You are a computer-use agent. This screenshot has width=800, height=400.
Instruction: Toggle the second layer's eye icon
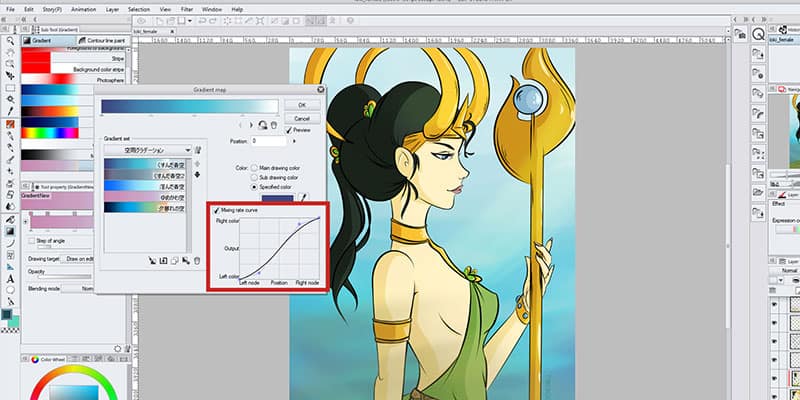coord(774,322)
